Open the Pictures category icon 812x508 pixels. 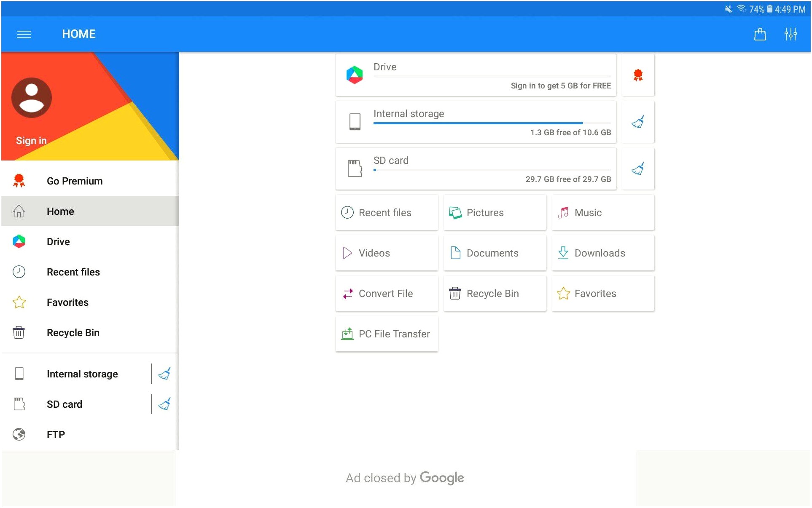pyautogui.click(x=455, y=212)
